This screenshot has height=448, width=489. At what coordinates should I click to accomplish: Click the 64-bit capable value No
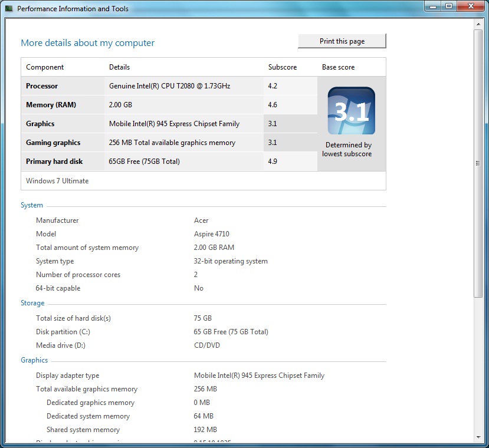[199, 288]
